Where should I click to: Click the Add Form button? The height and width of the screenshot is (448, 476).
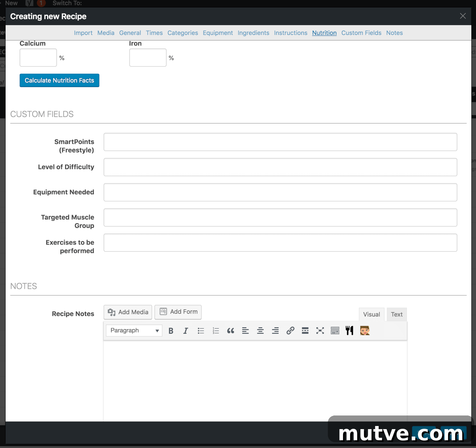(x=178, y=312)
